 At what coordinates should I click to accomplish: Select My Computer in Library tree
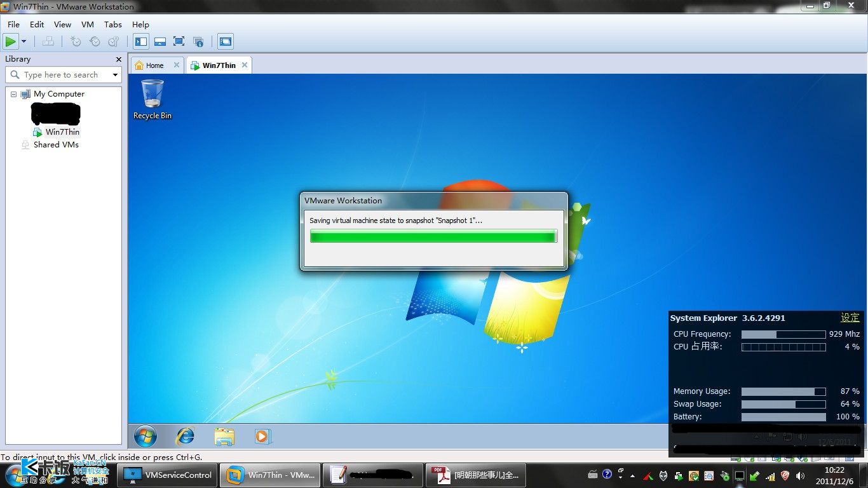click(x=59, y=93)
